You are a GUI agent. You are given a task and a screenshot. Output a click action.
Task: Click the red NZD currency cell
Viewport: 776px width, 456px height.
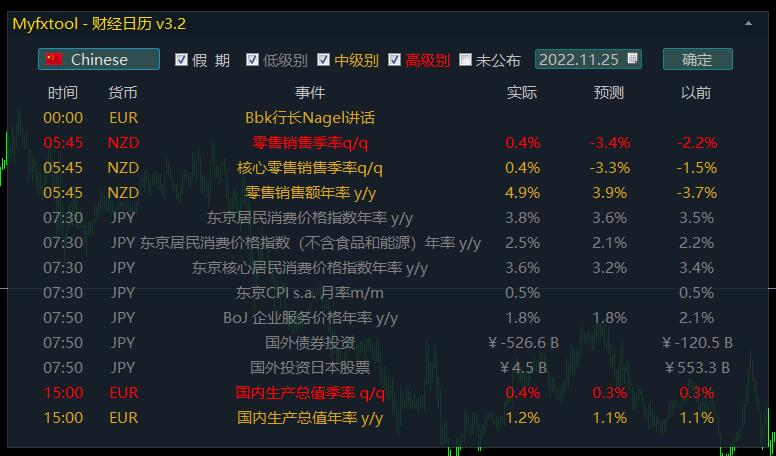pyautogui.click(x=123, y=143)
